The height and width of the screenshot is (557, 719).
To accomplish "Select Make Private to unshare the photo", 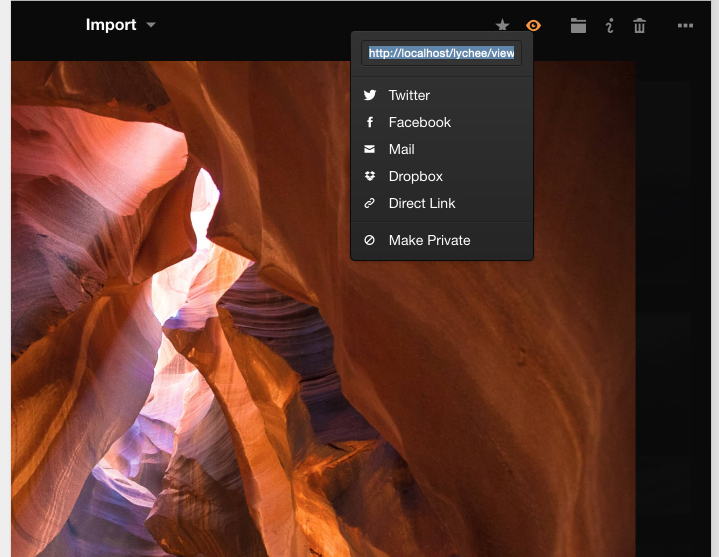I will [x=429, y=240].
